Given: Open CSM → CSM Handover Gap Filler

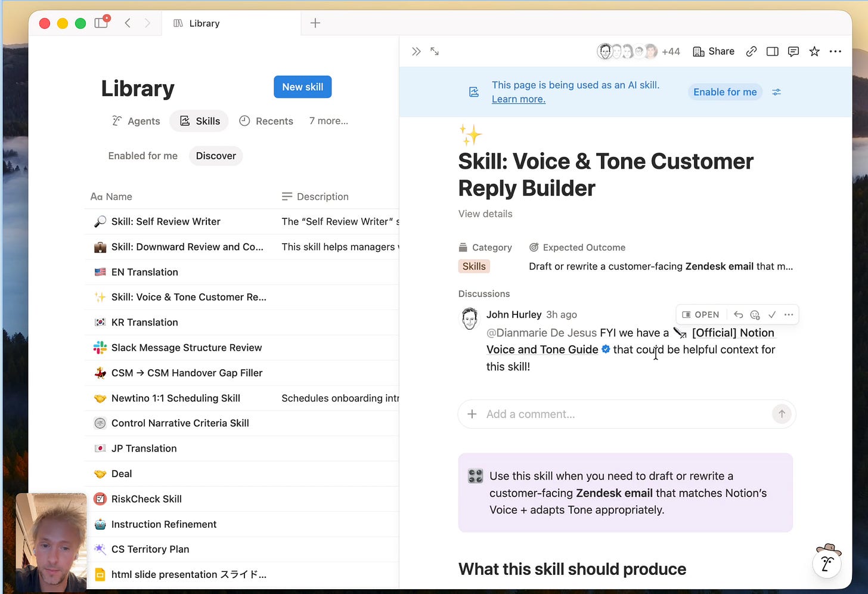Looking at the screenshot, I should (187, 373).
